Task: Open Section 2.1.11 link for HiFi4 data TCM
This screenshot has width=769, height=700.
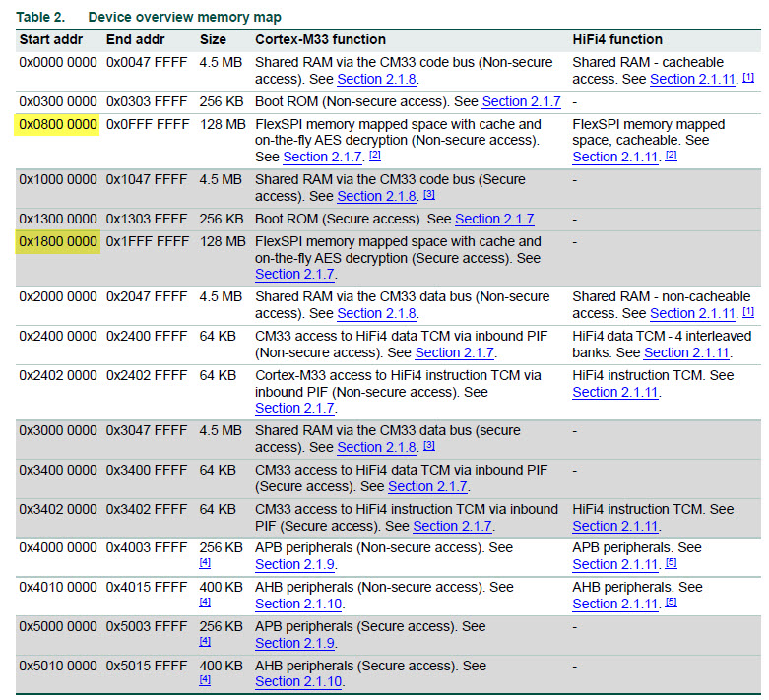Action: [686, 352]
